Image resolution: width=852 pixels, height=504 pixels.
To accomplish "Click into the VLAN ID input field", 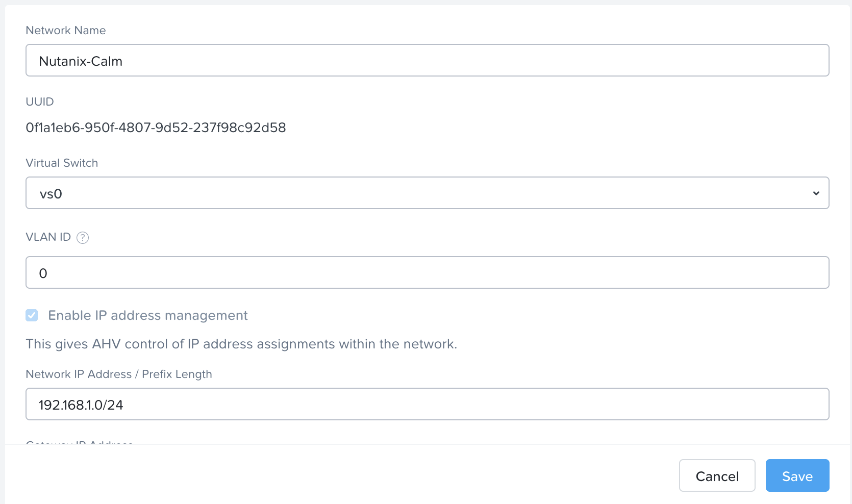I will coord(427,272).
